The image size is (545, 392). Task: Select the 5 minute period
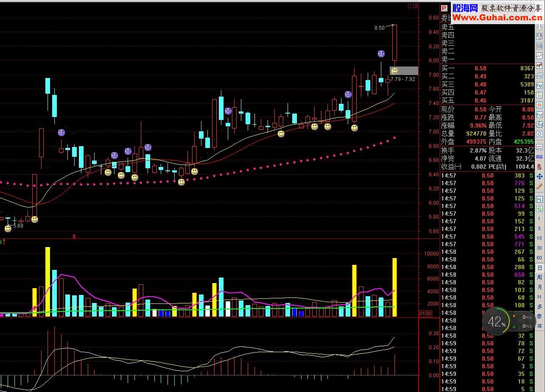(539, 228)
